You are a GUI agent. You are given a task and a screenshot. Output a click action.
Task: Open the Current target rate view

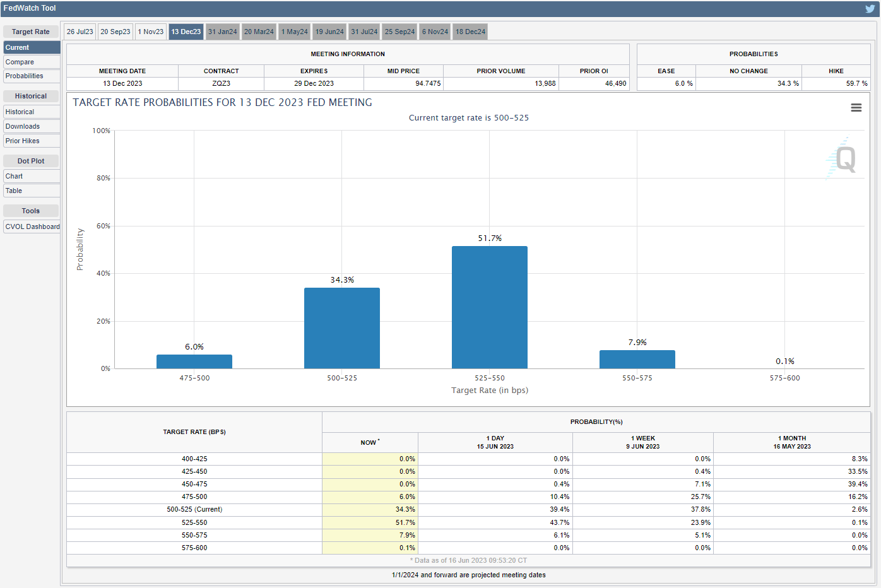click(32, 47)
